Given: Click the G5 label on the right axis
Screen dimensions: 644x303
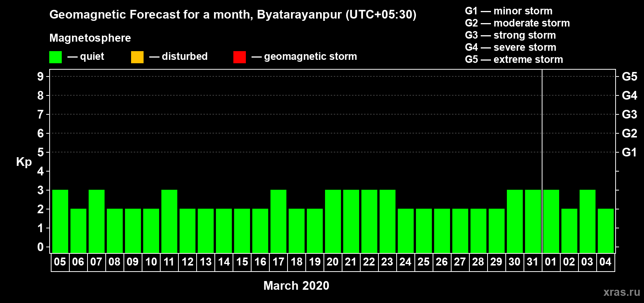Looking at the screenshot, I should click(630, 77).
